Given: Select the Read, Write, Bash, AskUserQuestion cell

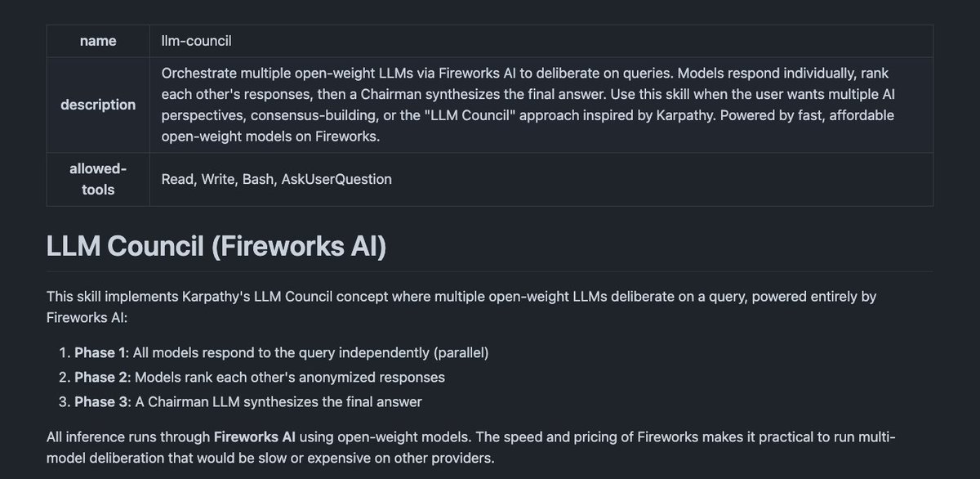Looking at the screenshot, I should click(541, 179).
